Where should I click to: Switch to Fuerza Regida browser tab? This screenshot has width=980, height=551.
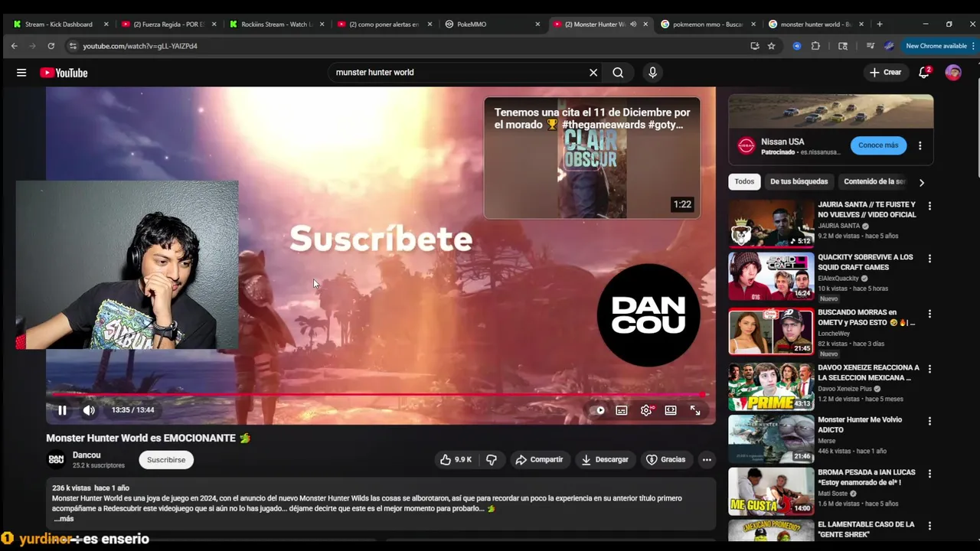[168, 24]
